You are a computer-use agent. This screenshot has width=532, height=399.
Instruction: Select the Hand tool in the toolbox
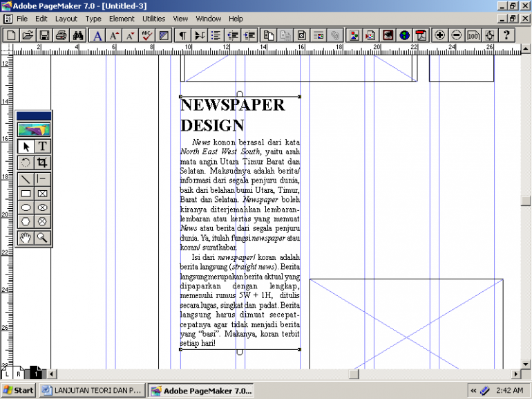[x=26, y=238]
